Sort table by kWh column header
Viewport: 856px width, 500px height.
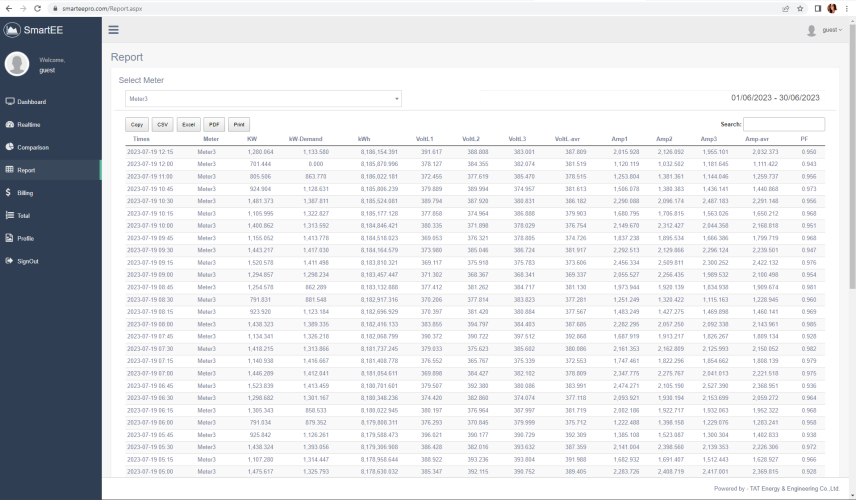[x=364, y=139]
